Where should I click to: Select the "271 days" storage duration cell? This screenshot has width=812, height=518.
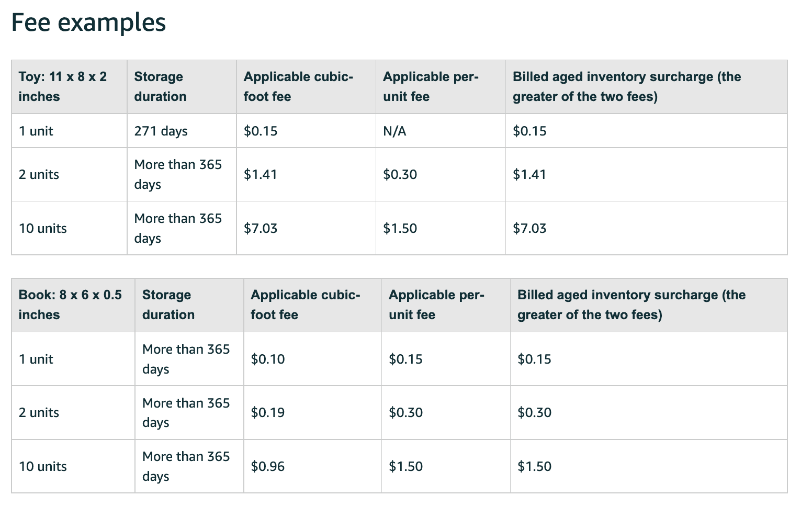click(161, 131)
